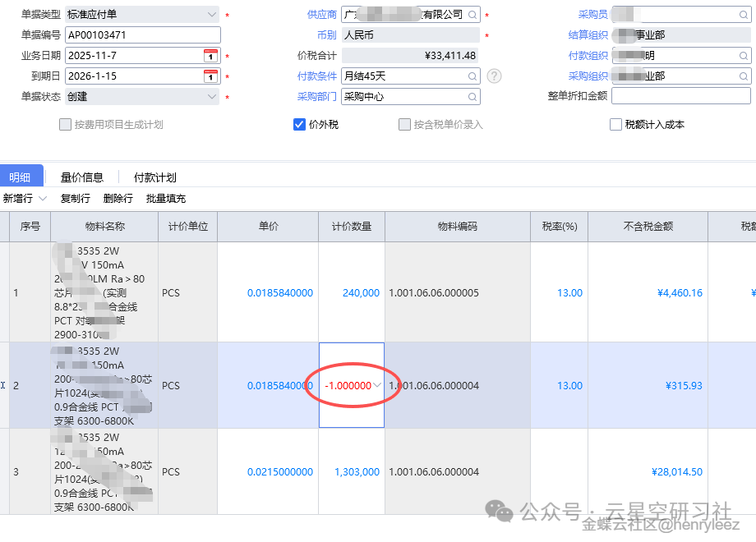Click the search icon in 供应商 field
The width and height of the screenshot is (756, 542).
(x=472, y=15)
